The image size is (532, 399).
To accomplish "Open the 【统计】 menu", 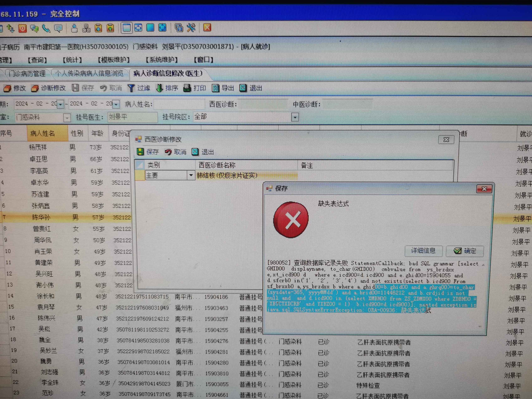I will [72, 60].
